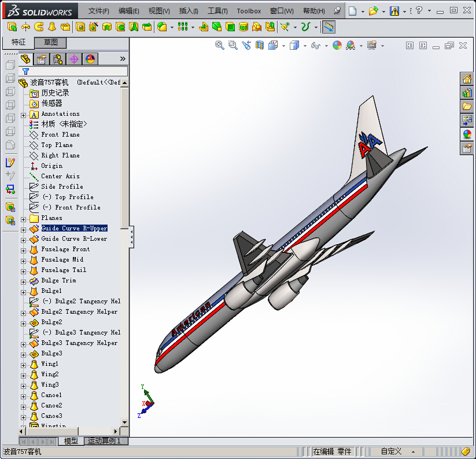Expand the Planes folder node
Viewport: 476px width, 459px height.
[x=23, y=219]
